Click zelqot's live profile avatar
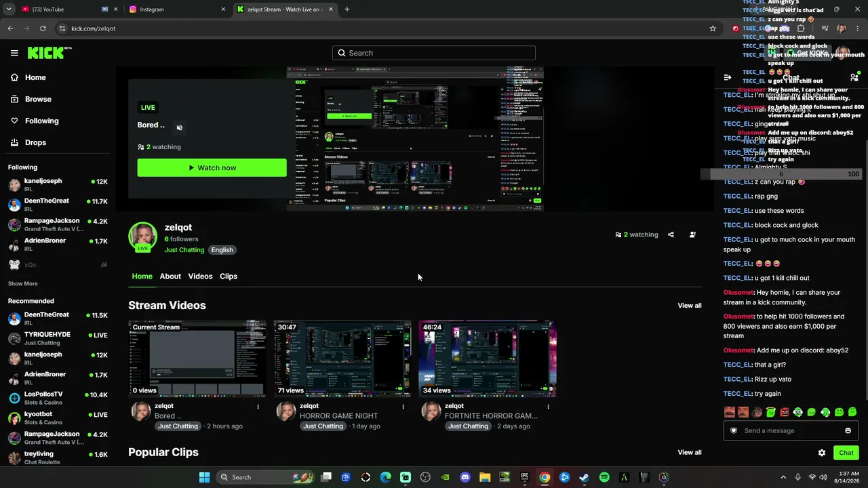The width and height of the screenshot is (868, 488). click(x=143, y=237)
